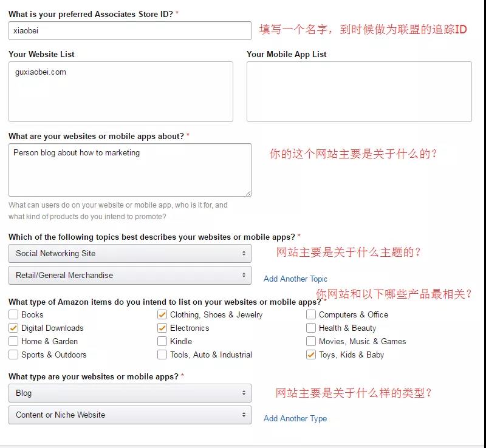
Task: Select the Health & Beauty checkbox
Action: [x=311, y=328]
